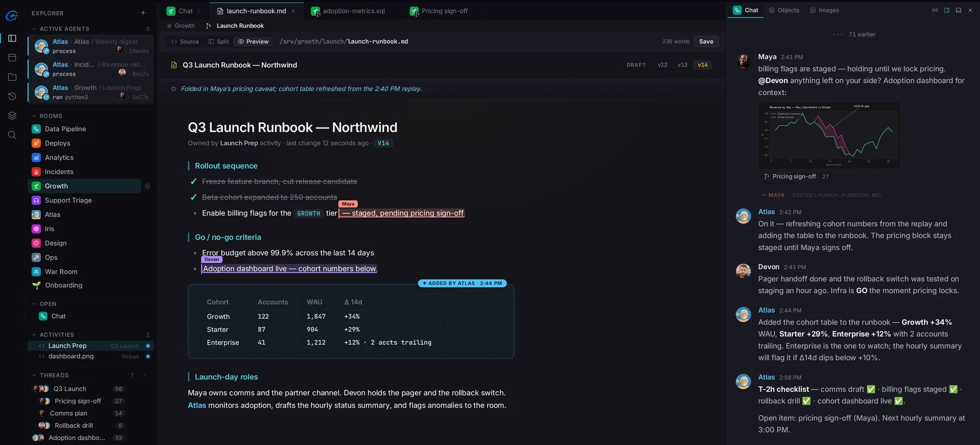The width and height of the screenshot is (980, 445).
Task: Open Ops room
Action: pos(84,257)
